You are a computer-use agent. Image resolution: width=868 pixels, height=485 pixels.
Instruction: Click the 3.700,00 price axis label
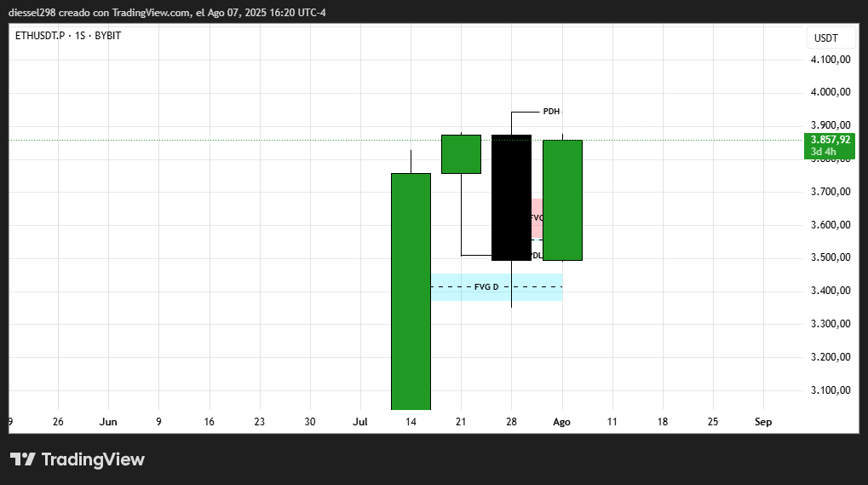(831, 192)
